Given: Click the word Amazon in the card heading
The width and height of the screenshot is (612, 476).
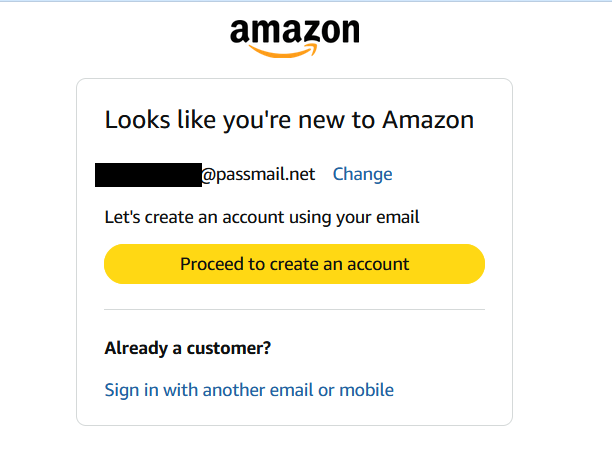Looking at the screenshot, I should point(428,120).
